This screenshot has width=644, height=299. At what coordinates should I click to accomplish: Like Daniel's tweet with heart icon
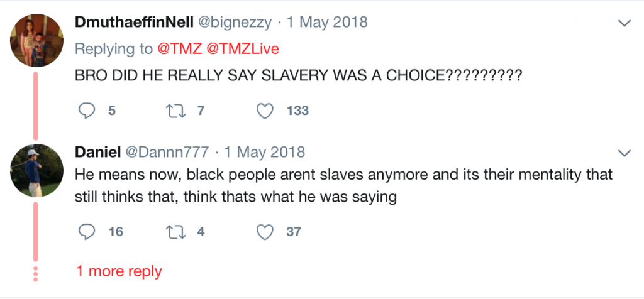(265, 232)
